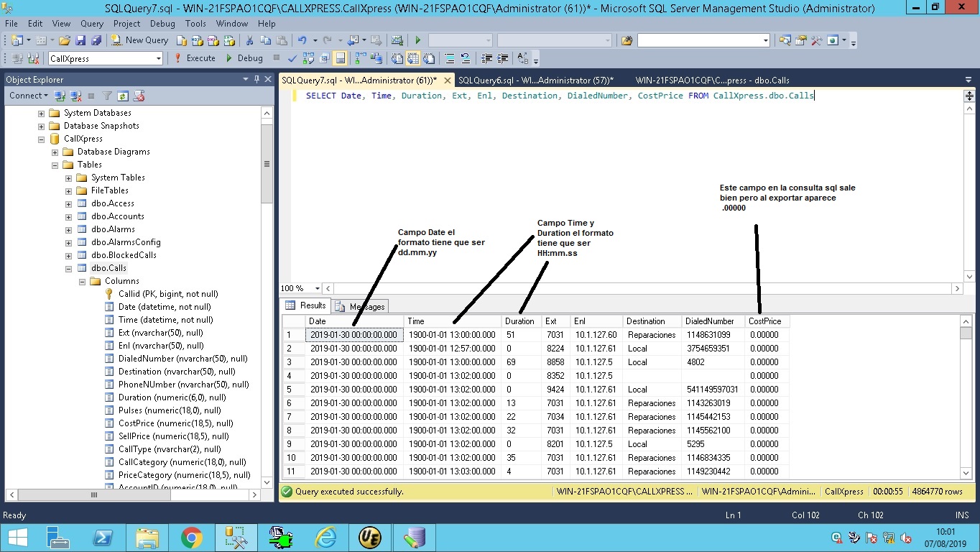Viewport: 980px width, 552px height.
Task: Switch to SQLQuery6.sql tab
Action: point(535,80)
